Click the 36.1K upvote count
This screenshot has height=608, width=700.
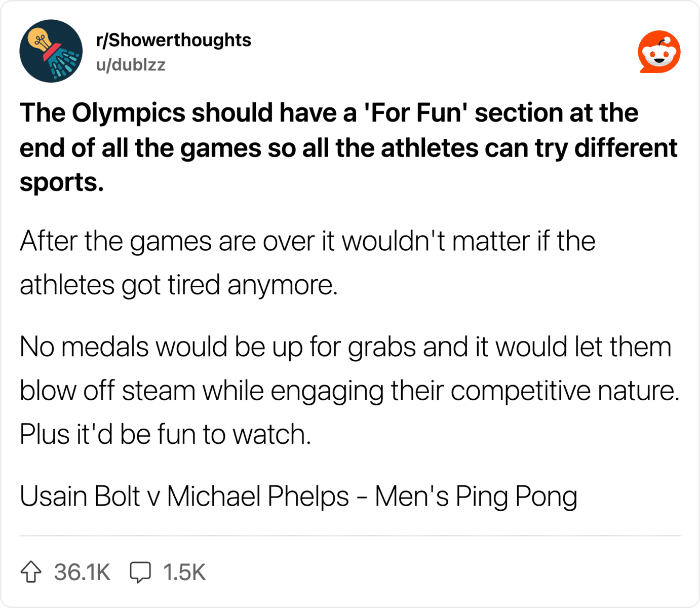point(82,573)
